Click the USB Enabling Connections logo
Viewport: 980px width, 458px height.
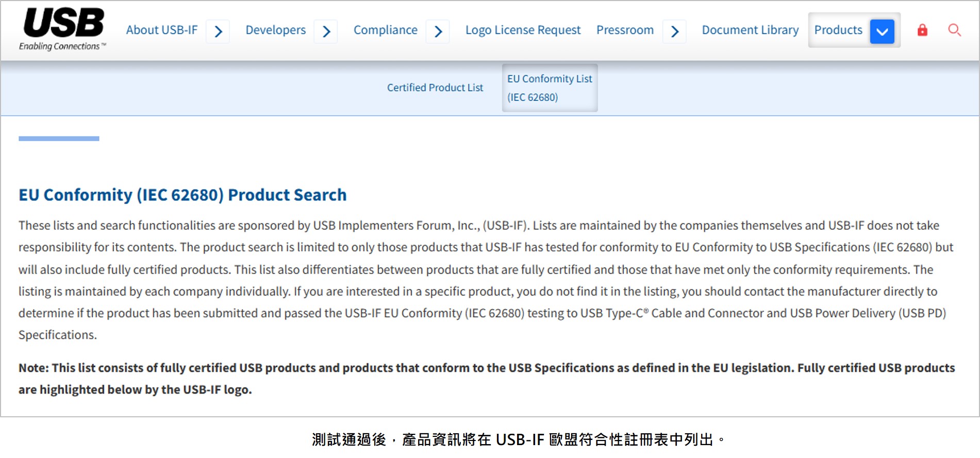click(x=63, y=29)
